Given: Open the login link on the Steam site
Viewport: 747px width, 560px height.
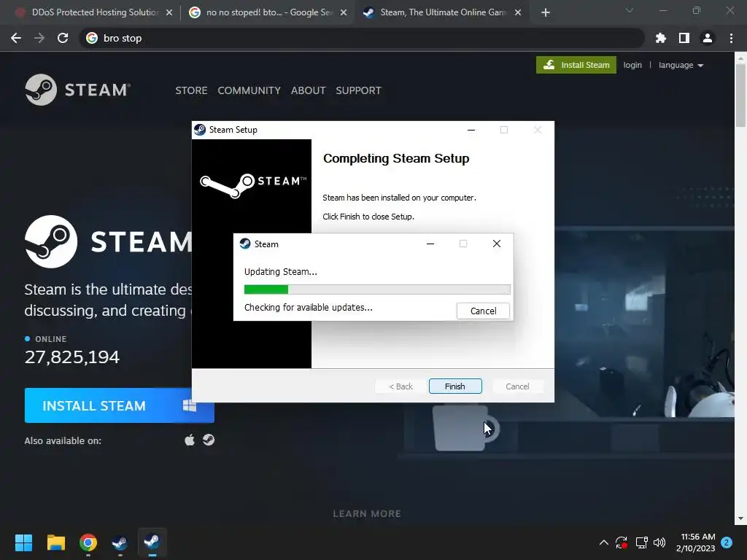Looking at the screenshot, I should tap(632, 65).
